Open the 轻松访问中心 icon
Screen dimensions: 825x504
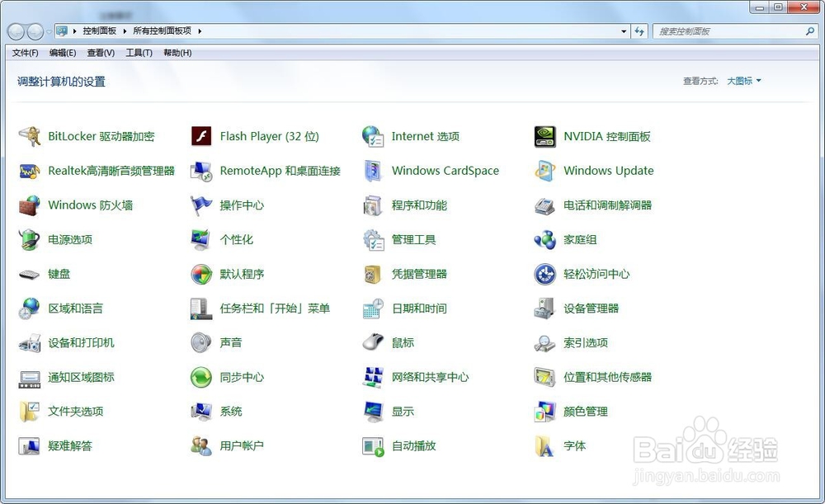544,274
